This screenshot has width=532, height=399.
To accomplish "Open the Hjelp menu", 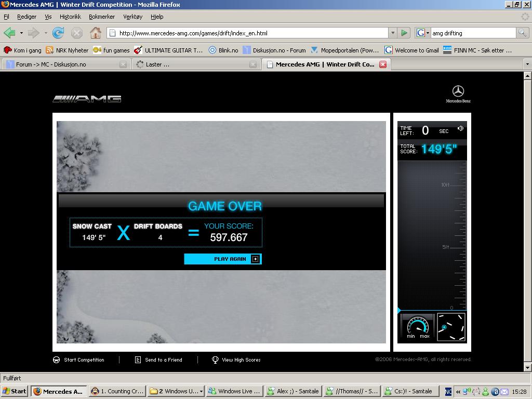I will click(x=157, y=17).
